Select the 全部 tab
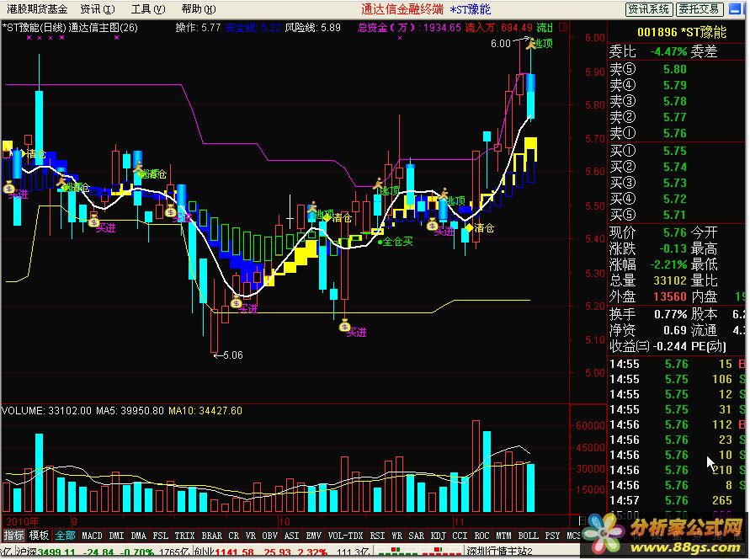750x560 pixels. coord(65,536)
